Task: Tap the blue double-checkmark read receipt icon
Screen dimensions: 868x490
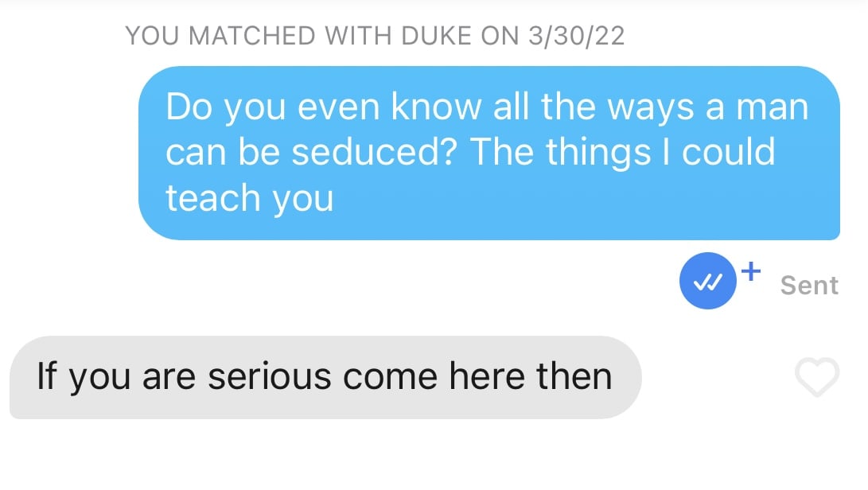Action: click(x=708, y=281)
